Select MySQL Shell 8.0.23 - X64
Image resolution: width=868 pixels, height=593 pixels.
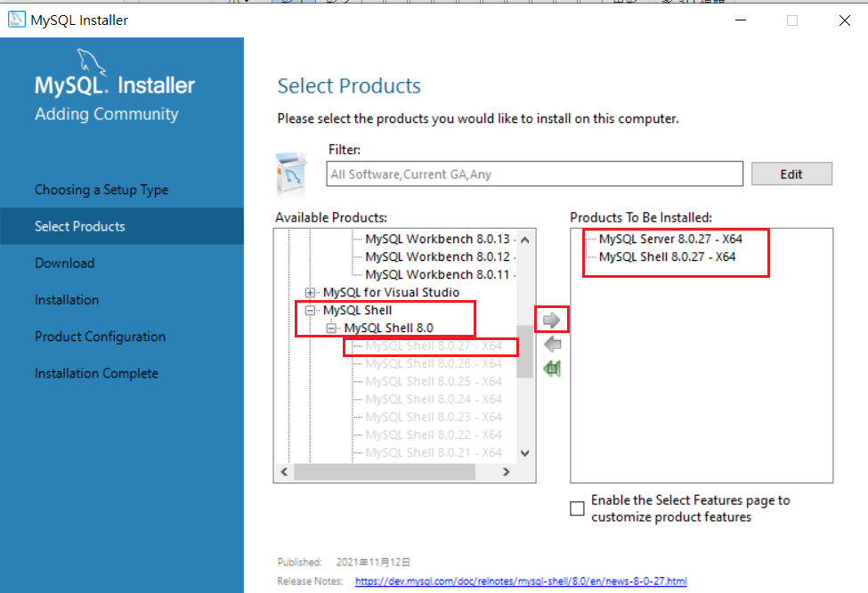(x=434, y=417)
